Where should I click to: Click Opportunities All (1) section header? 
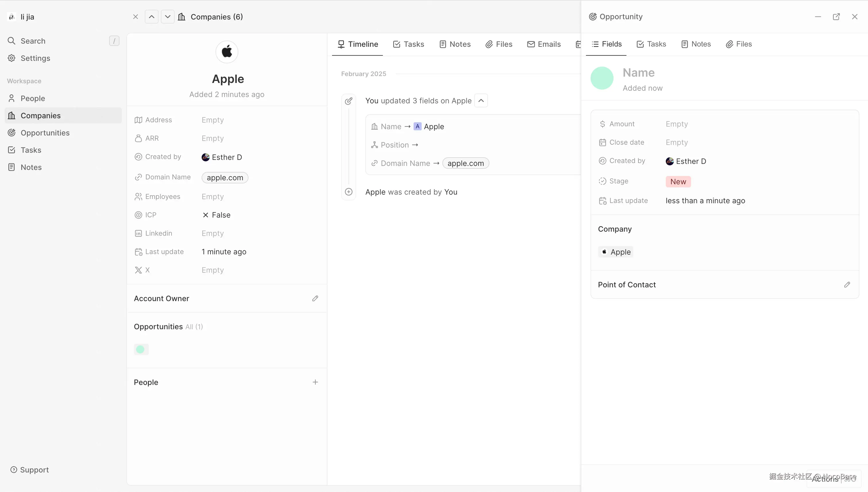point(168,327)
